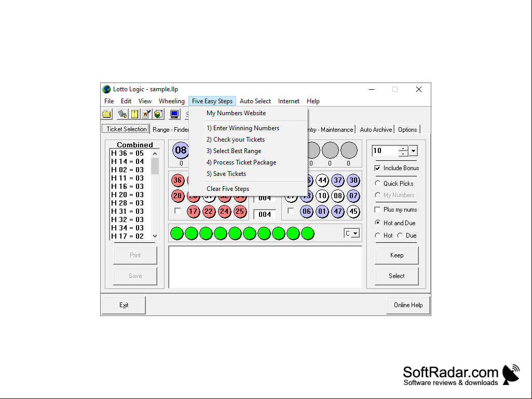Choose 5) Save Tickets menu entry

pos(248,174)
